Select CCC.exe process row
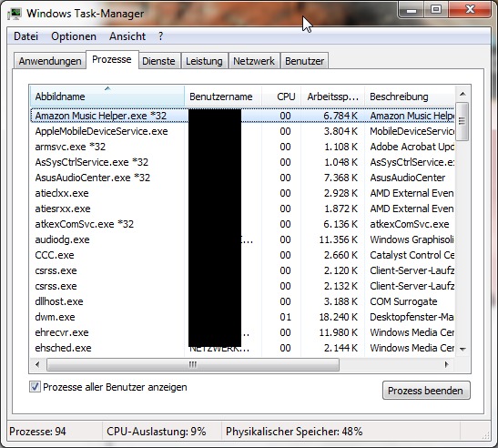The height and width of the screenshot is (448, 498). coord(242,255)
